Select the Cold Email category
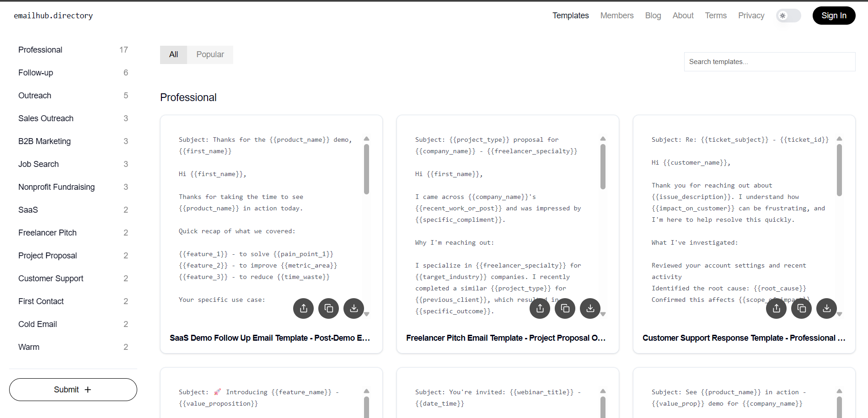868x418 pixels. click(38, 324)
